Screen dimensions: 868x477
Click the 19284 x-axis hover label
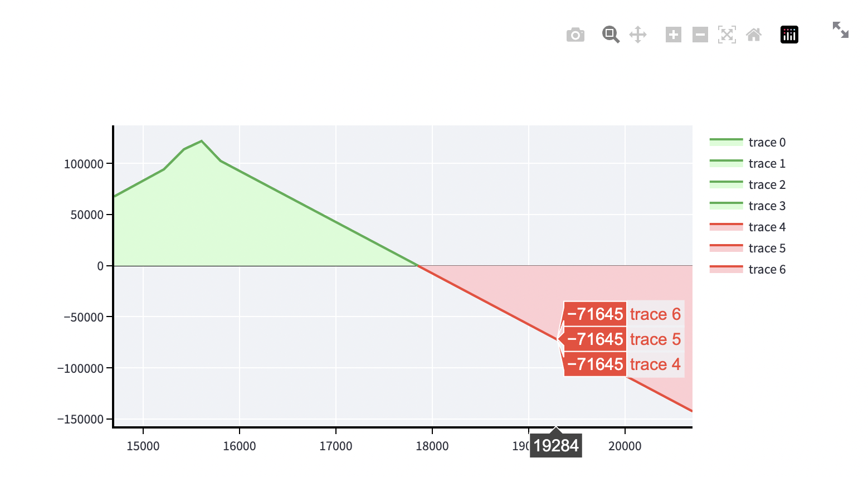tap(556, 446)
